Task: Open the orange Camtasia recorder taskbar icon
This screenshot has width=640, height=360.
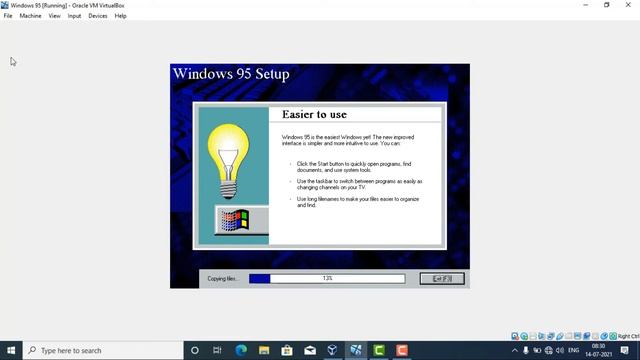Action: coord(402,350)
